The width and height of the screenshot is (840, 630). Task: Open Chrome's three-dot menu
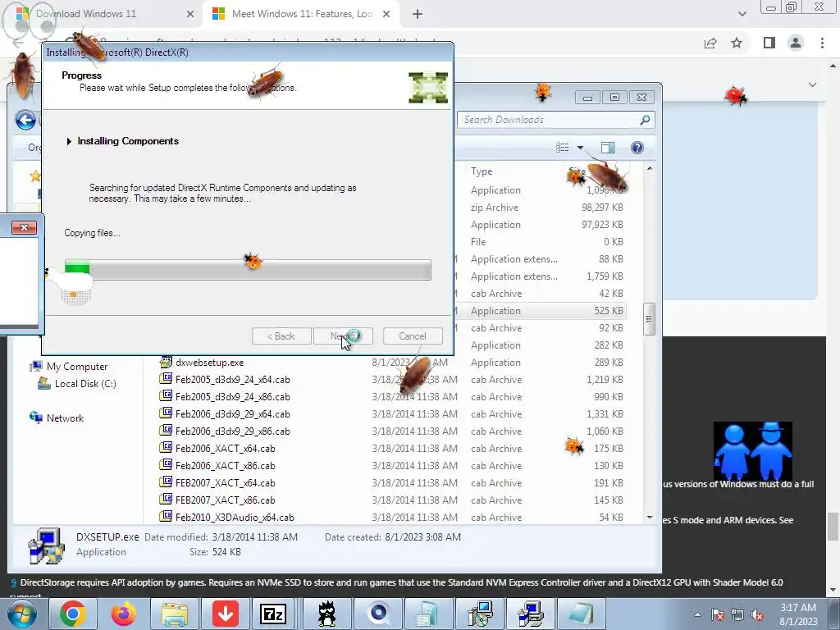click(822, 43)
